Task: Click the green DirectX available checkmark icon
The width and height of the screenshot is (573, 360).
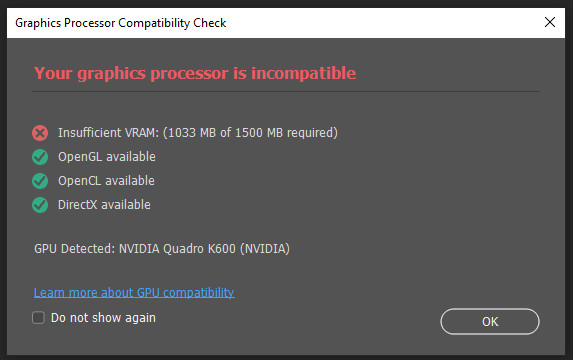Action: (40, 205)
